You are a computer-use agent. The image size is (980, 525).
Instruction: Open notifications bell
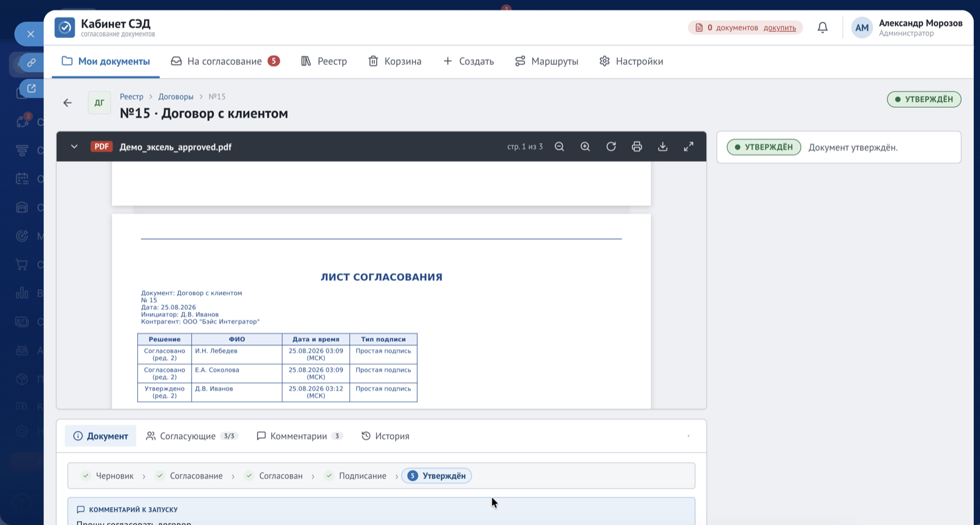[x=823, y=28]
